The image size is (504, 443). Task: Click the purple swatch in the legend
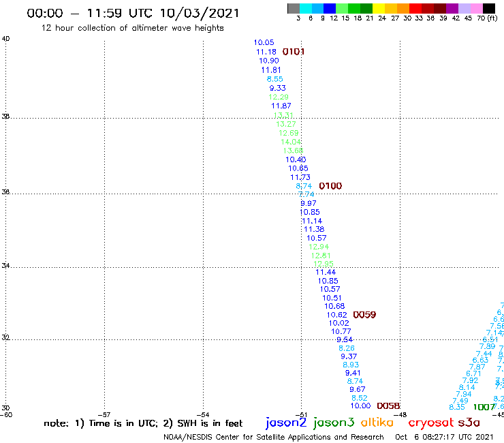click(452, 8)
